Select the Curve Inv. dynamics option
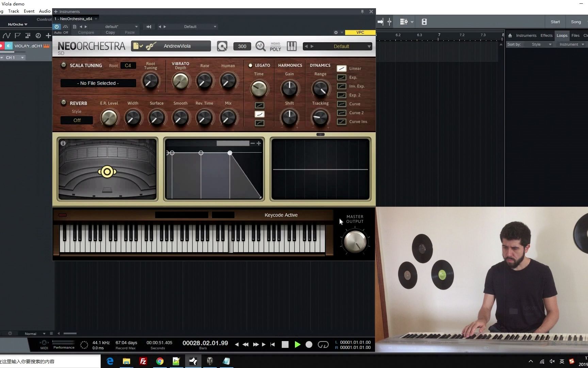 [341, 122]
